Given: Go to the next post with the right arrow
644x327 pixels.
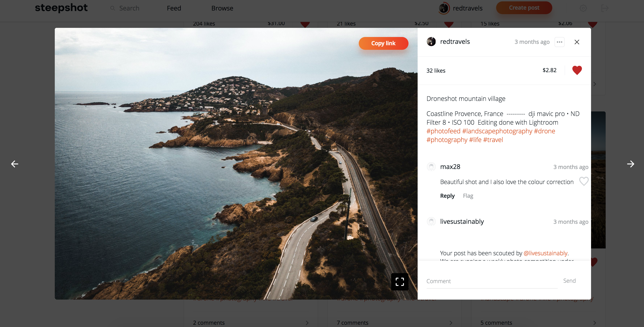Looking at the screenshot, I should coord(631,164).
